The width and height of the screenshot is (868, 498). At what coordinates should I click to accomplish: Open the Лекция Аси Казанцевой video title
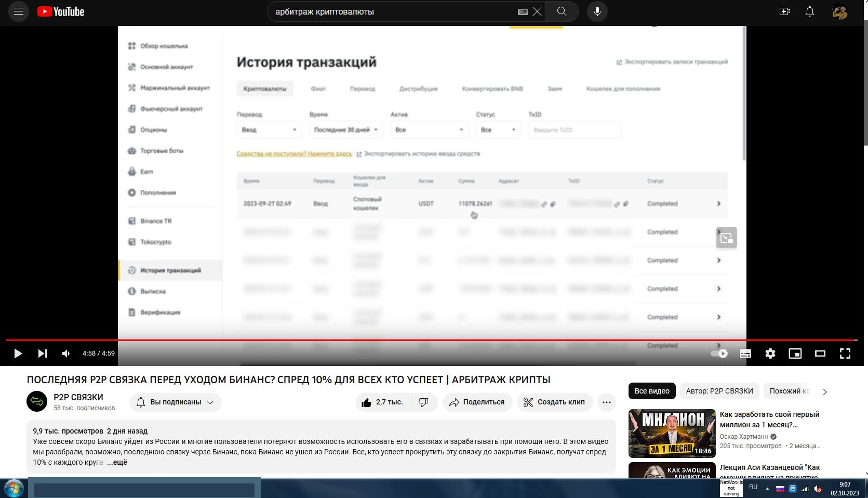pos(770,470)
